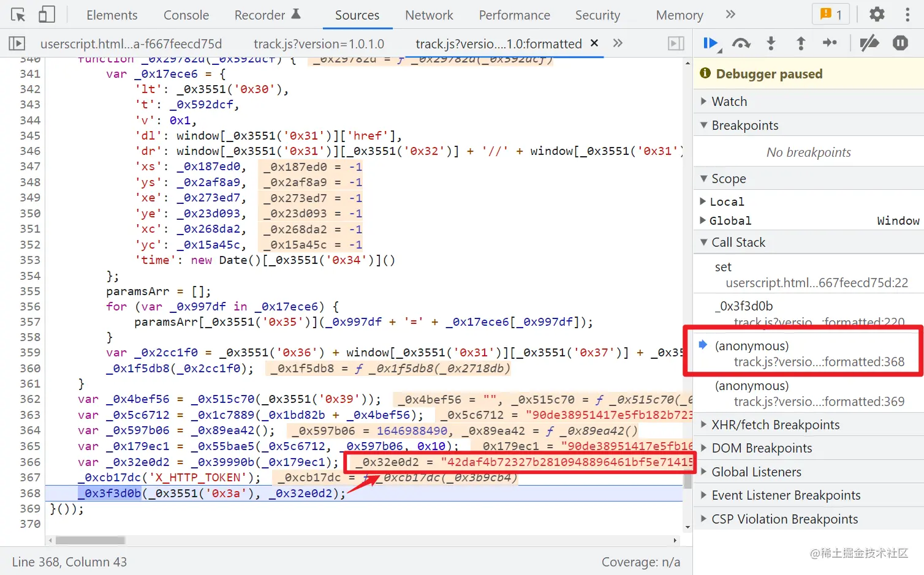
Task: Open the Elements tab
Action: point(112,15)
